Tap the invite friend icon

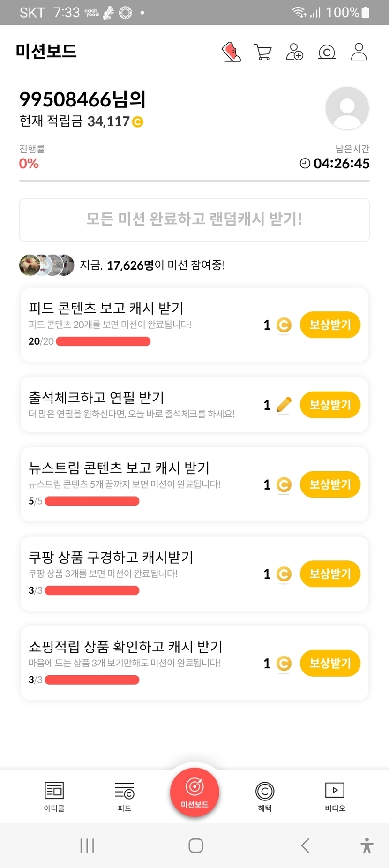295,52
